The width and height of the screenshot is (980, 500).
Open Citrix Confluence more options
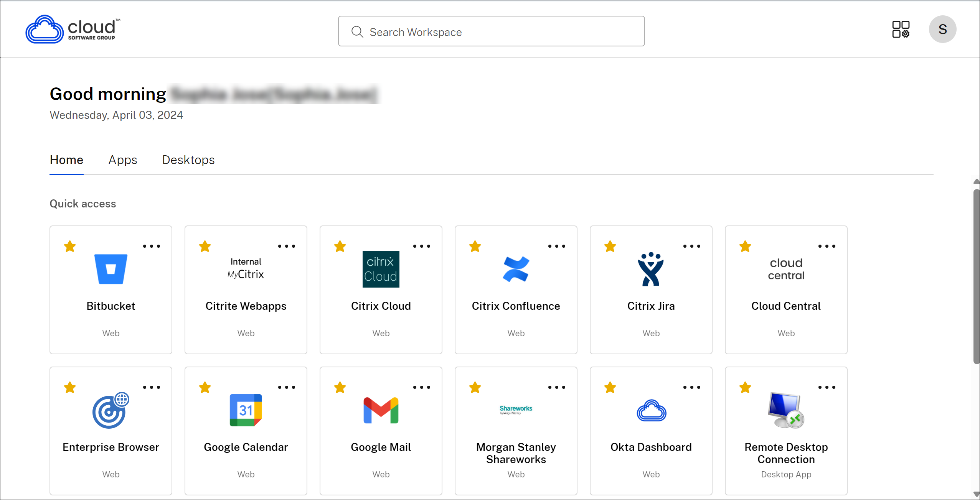click(x=557, y=246)
